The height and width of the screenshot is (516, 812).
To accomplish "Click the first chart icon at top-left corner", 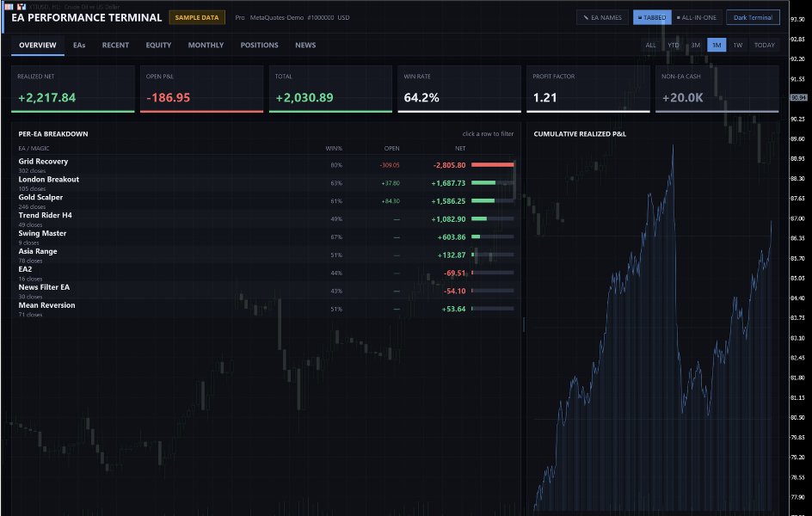I will [x=9, y=7].
